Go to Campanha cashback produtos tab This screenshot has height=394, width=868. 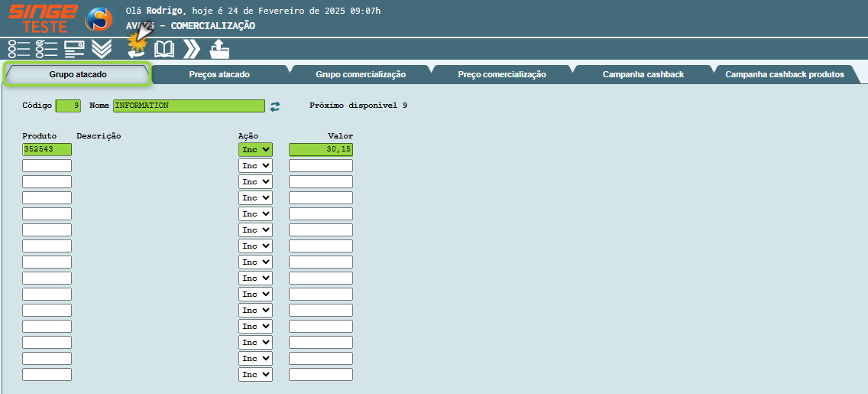(784, 74)
